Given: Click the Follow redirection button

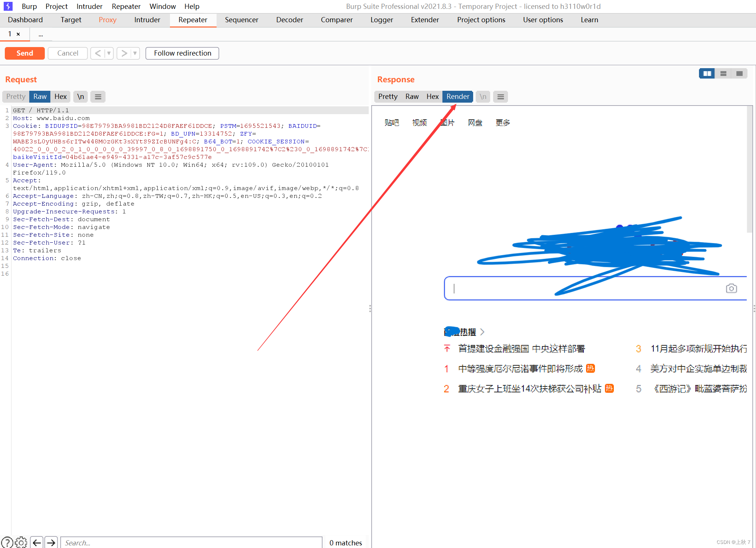Looking at the screenshot, I should click(x=182, y=53).
